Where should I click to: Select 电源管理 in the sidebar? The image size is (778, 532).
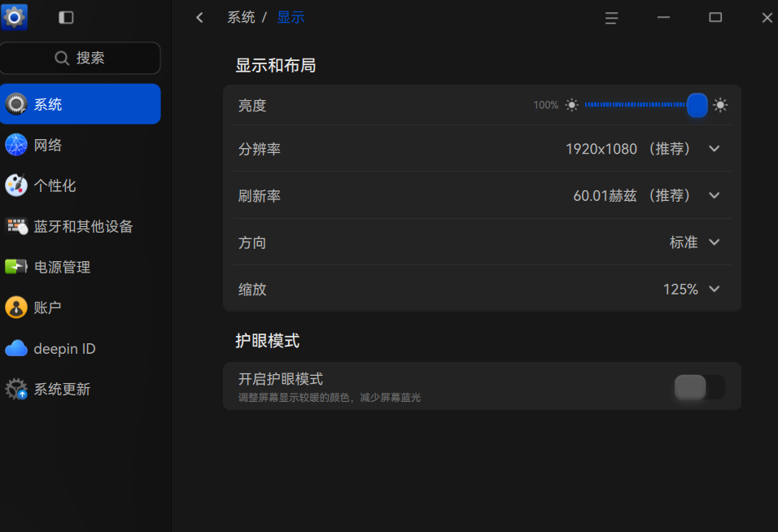coord(81,267)
